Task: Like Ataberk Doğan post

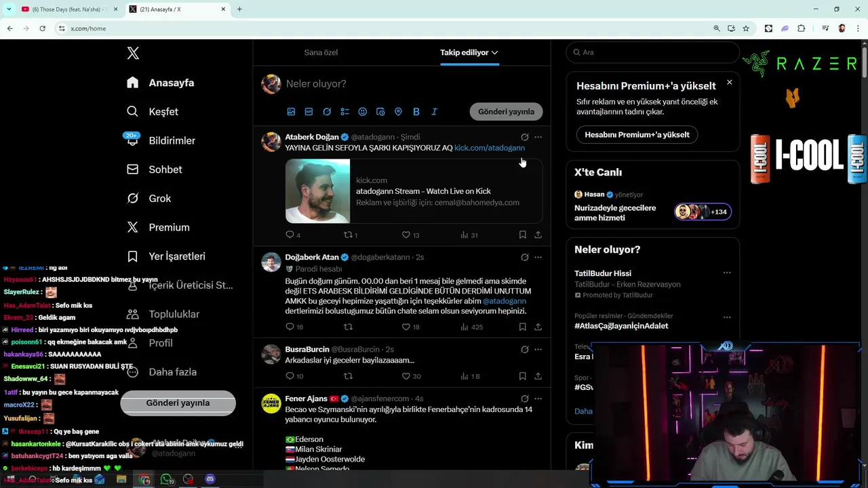Action: tap(406, 235)
